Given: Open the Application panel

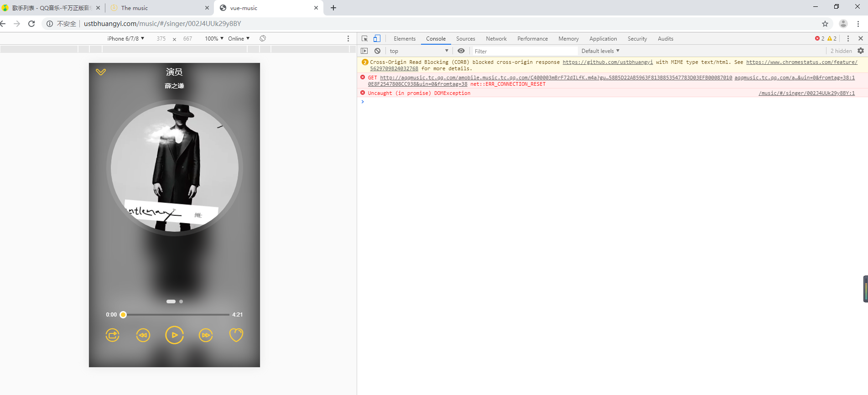Looking at the screenshot, I should 603,39.
